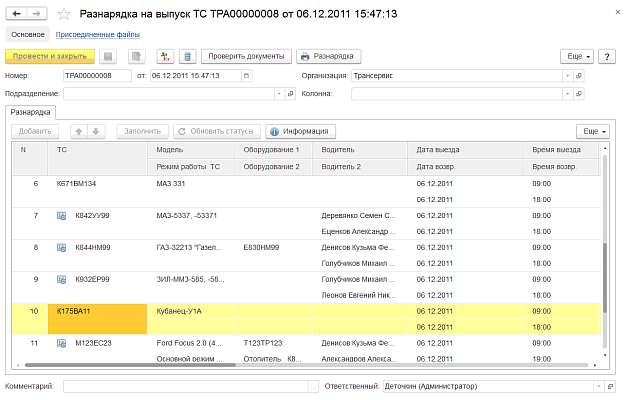Click Обновить статусы button

(215, 131)
